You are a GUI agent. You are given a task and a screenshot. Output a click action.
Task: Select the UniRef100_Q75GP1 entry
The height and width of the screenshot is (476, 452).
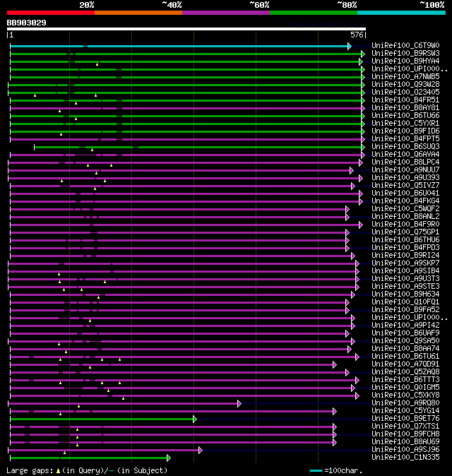(x=405, y=232)
